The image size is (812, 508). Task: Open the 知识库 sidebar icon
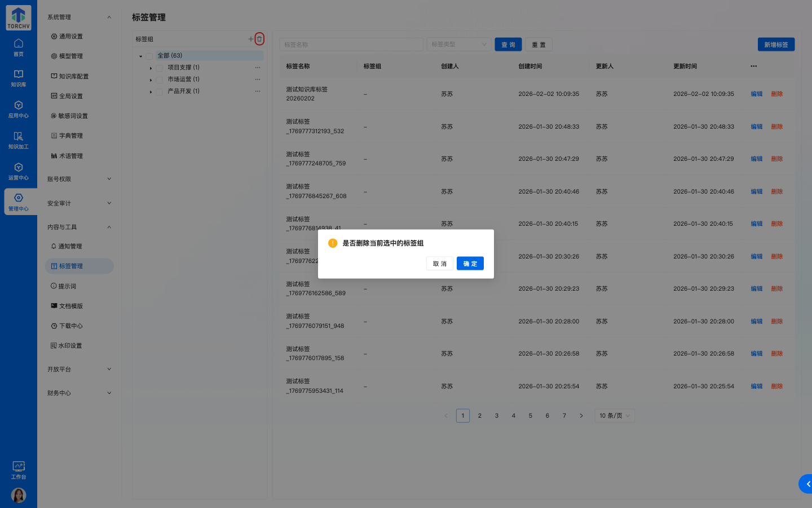(19, 78)
